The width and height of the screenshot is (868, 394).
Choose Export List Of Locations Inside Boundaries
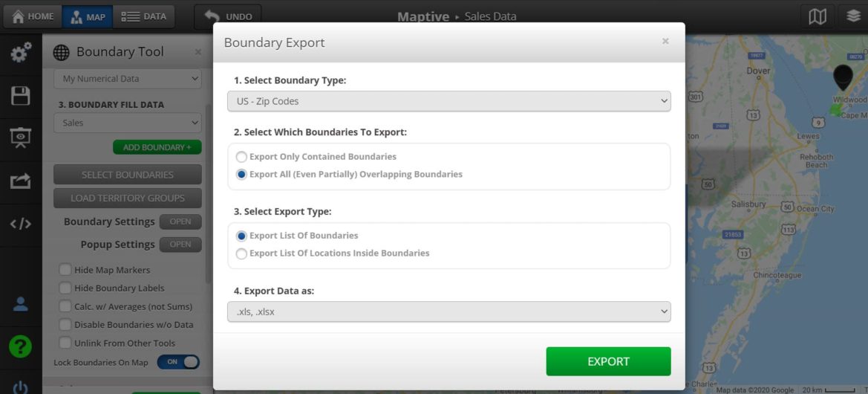click(x=241, y=253)
